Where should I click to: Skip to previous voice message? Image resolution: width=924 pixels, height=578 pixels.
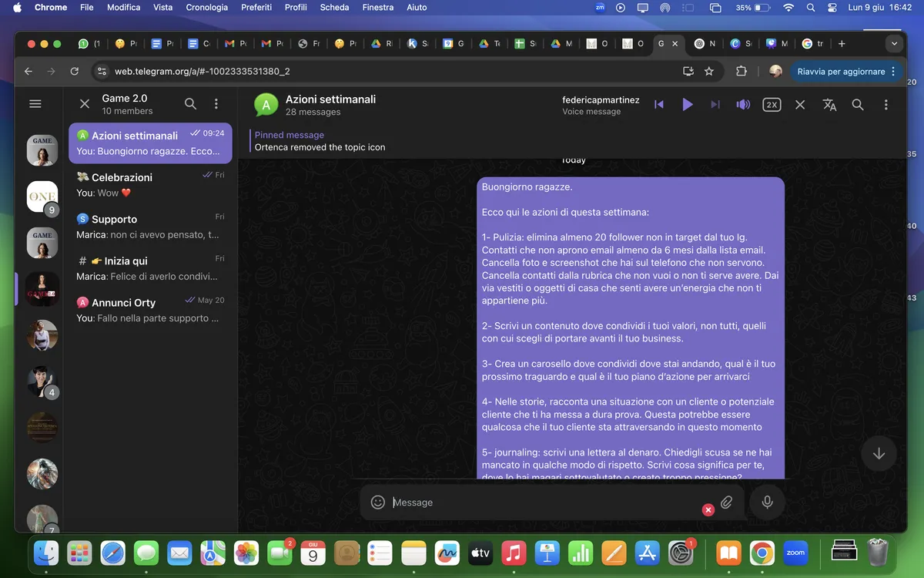[x=659, y=105]
